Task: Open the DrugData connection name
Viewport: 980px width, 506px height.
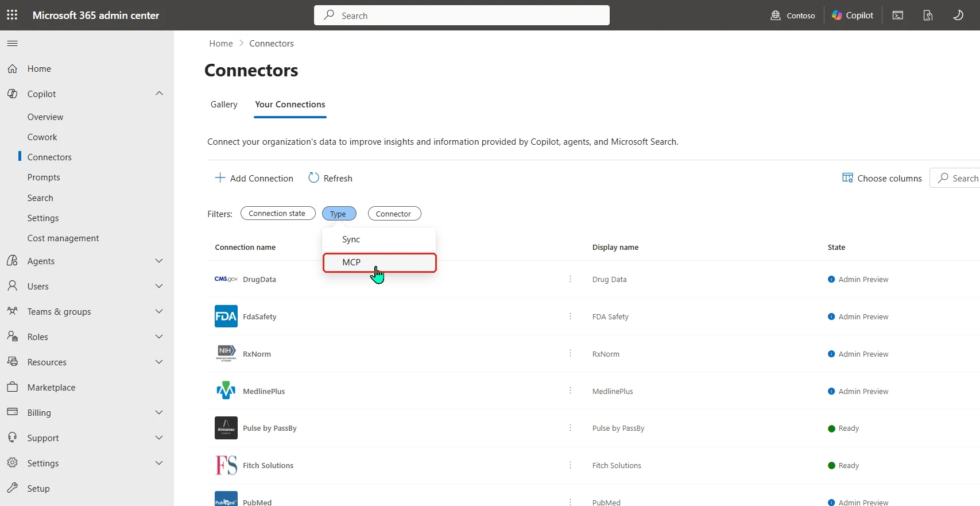Action: click(259, 280)
